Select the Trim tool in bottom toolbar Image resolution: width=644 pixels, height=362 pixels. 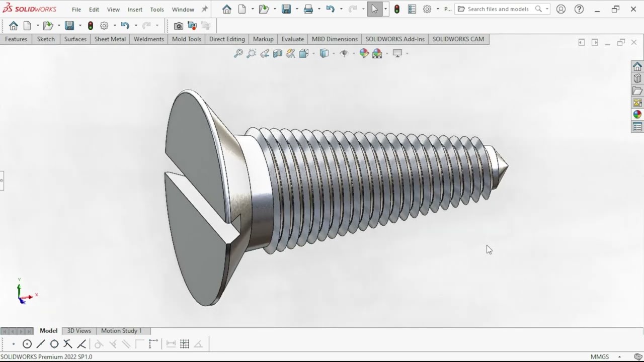68,344
